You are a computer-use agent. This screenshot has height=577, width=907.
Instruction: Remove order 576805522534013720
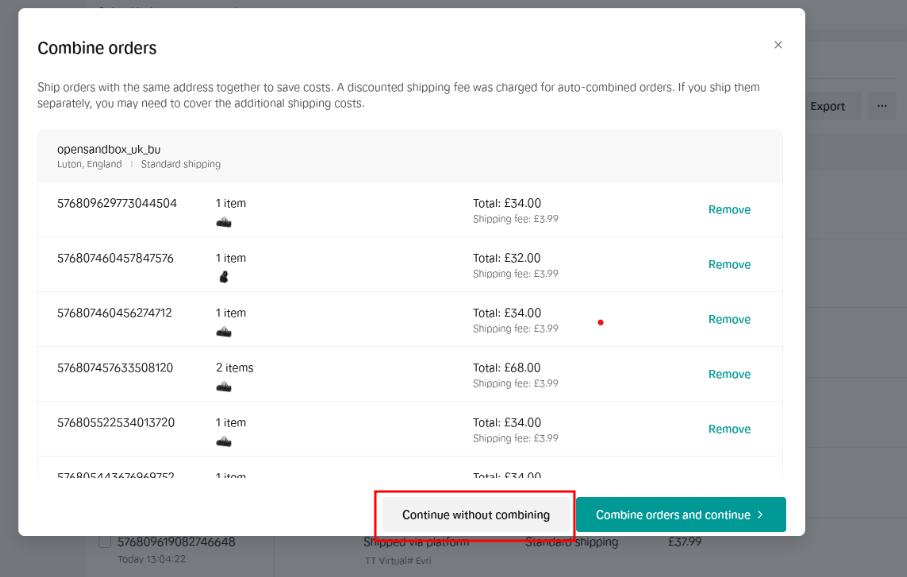[729, 429]
